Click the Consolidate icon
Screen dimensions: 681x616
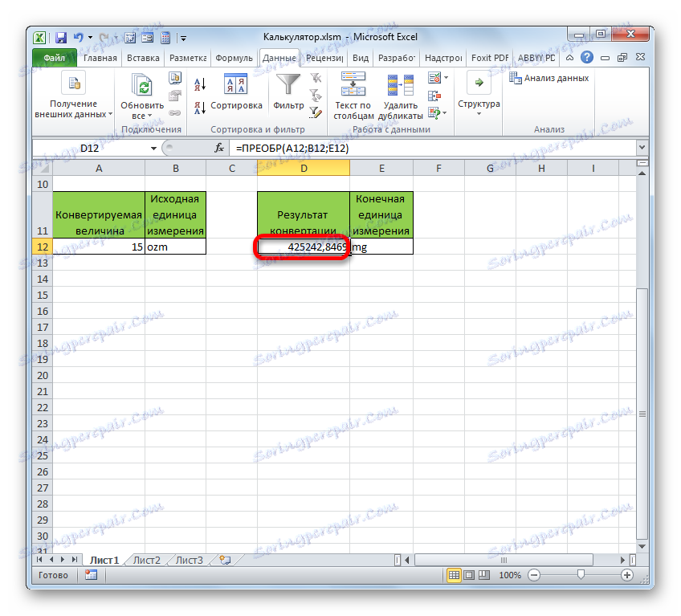(434, 96)
